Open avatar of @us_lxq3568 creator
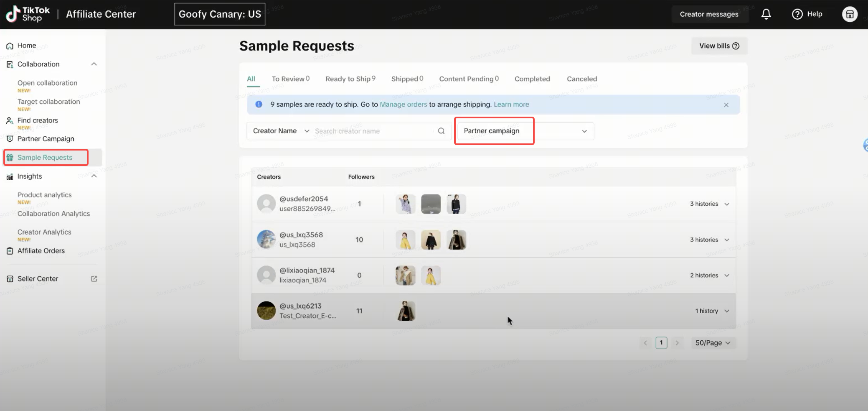 pyautogui.click(x=266, y=240)
